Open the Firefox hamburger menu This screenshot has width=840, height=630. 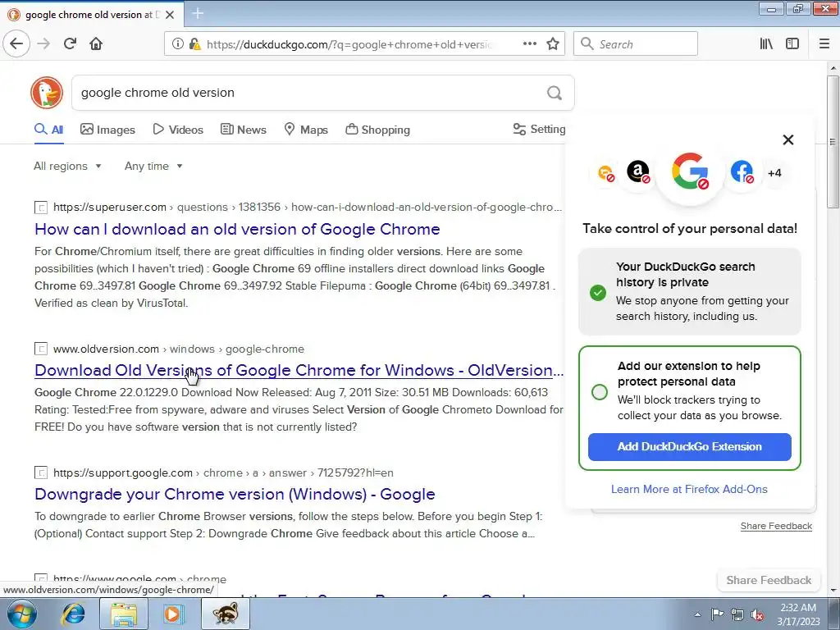[x=824, y=44]
